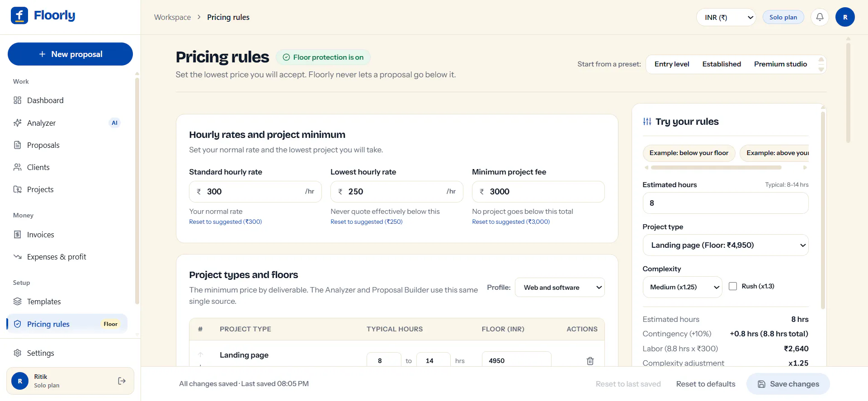The image size is (868, 401).
Task: Click the Proposals document icon
Action: click(18, 145)
